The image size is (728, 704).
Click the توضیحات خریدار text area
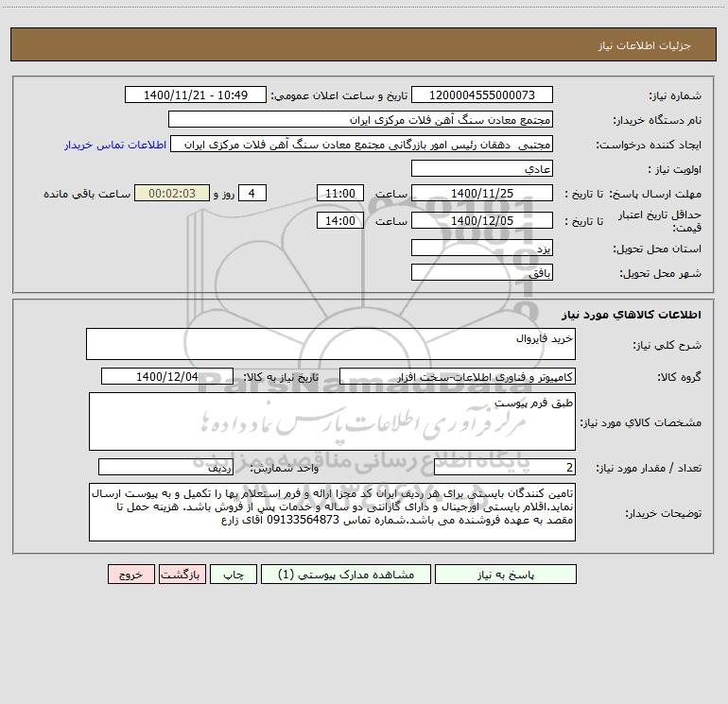click(332, 512)
